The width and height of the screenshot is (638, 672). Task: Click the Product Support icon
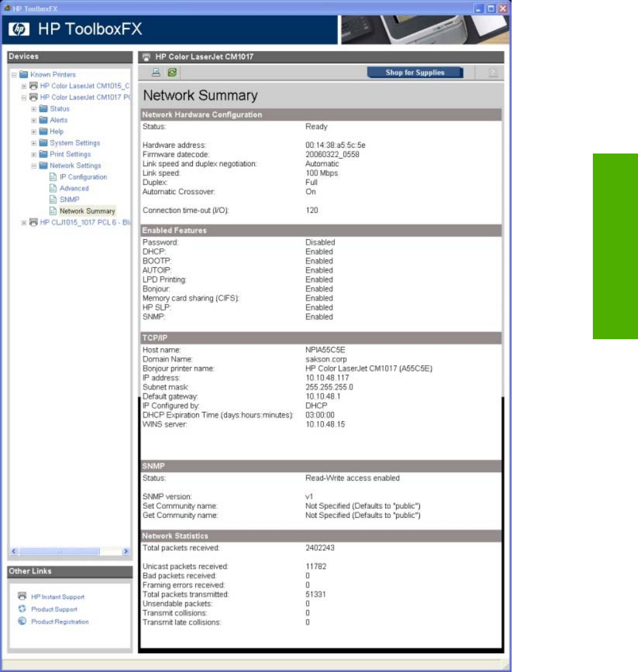(x=23, y=609)
